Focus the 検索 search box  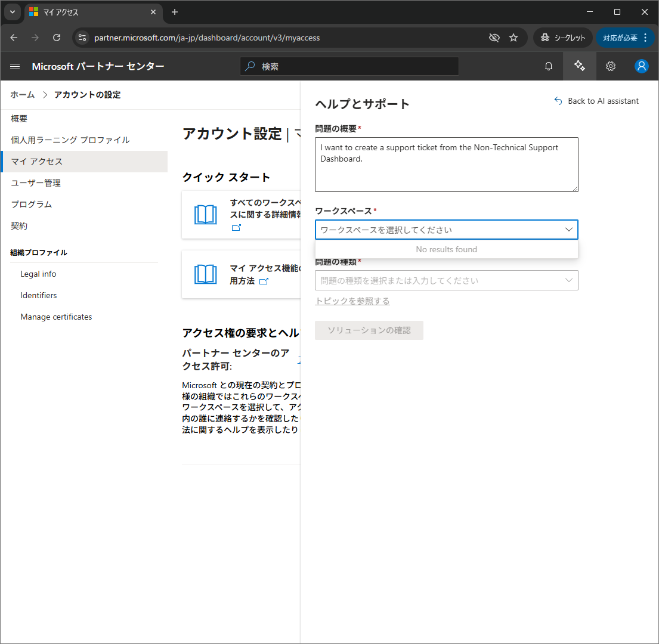(349, 66)
